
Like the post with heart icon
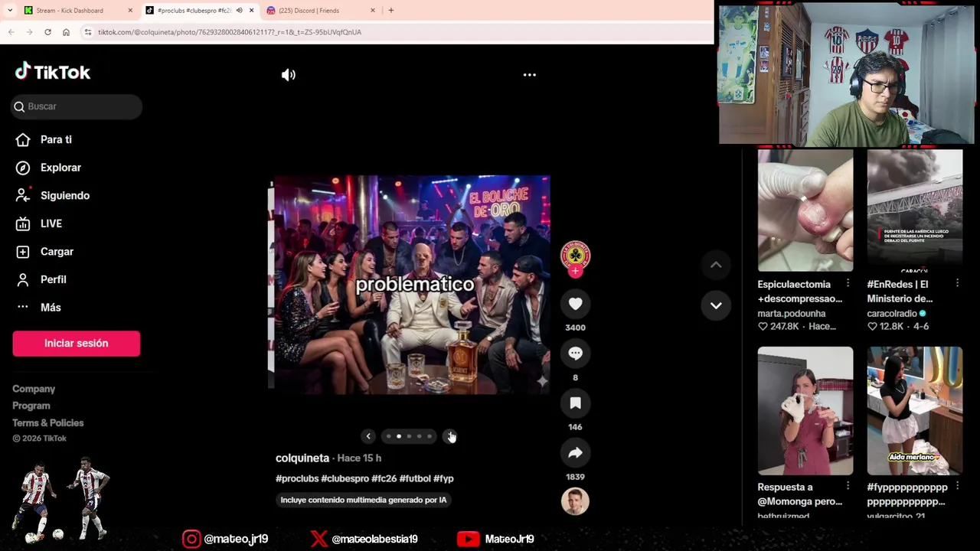point(575,304)
